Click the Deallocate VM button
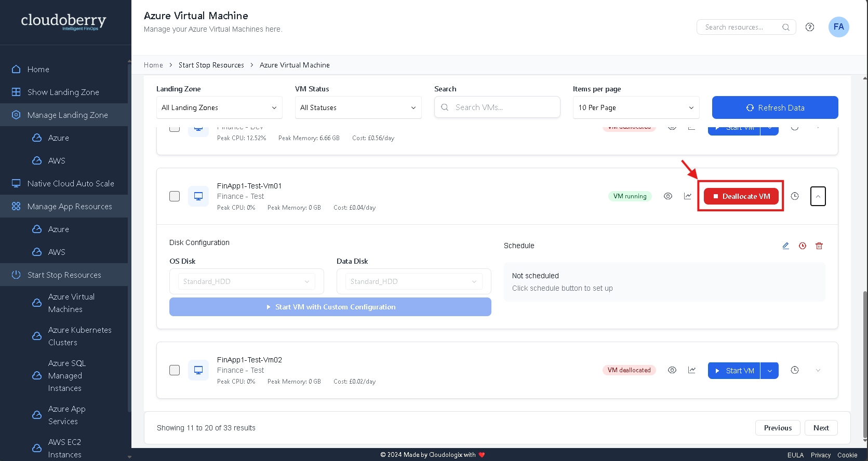The image size is (868, 461). tap(741, 196)
